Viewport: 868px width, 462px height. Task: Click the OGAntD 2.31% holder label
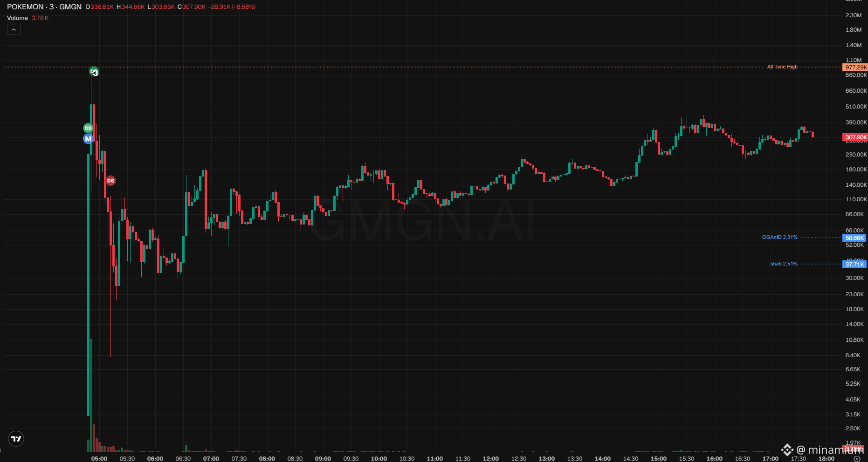(779, 238)
